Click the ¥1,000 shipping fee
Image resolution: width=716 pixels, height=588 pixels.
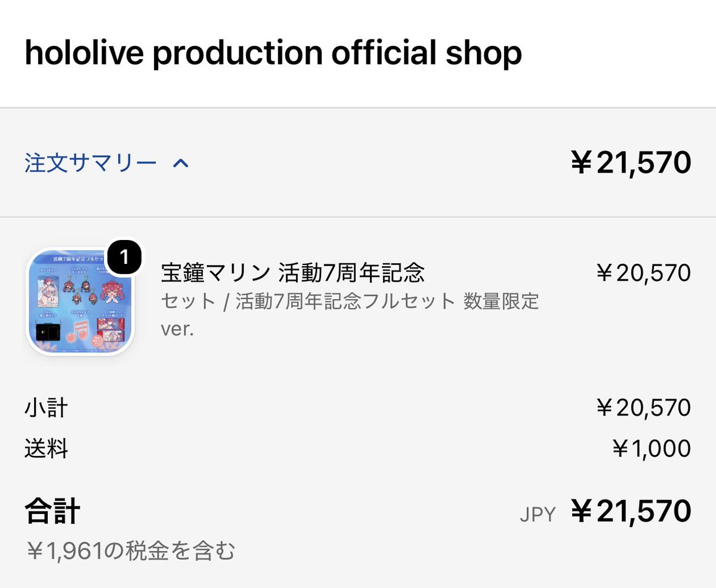[x=651, y=448]
